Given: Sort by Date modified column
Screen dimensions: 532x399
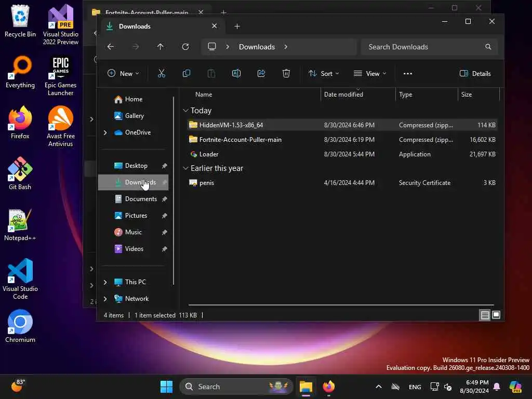Looking at the screenshot, I should click(343, 95).
